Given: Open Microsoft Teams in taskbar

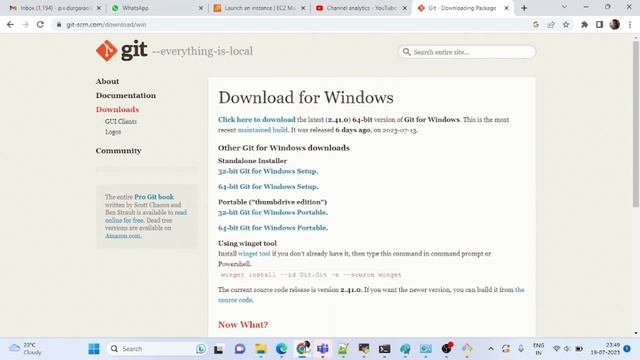Looking at the screenshot, I should coord(322,349).
